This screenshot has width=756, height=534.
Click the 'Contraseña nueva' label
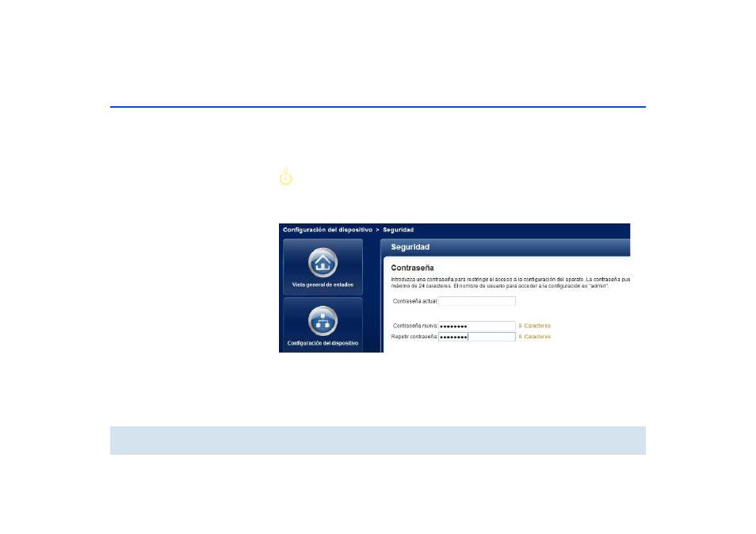(414, 326)
